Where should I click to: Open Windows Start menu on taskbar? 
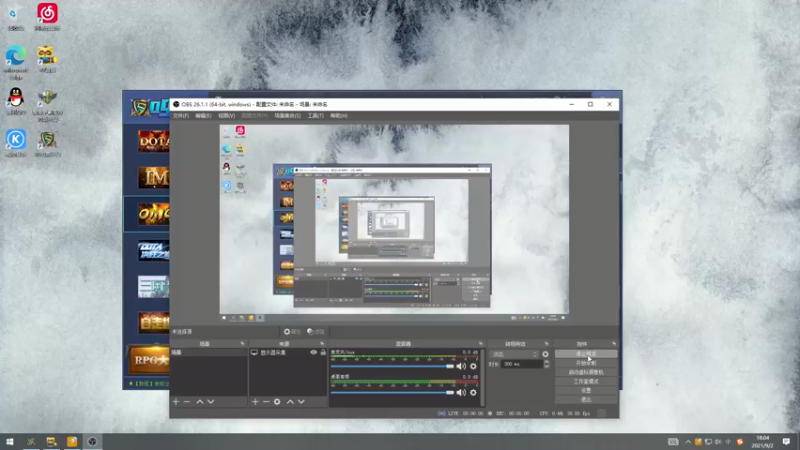pos(11,440)
